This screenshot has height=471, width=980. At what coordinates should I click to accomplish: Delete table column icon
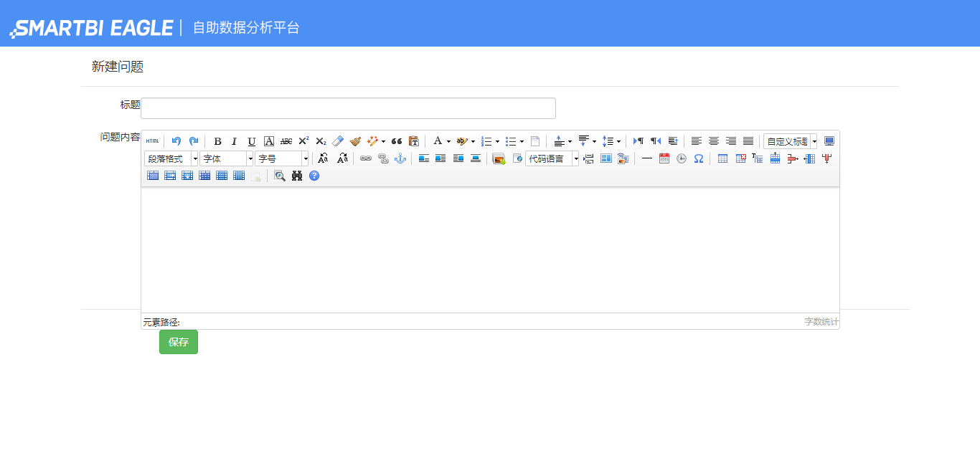827,158
